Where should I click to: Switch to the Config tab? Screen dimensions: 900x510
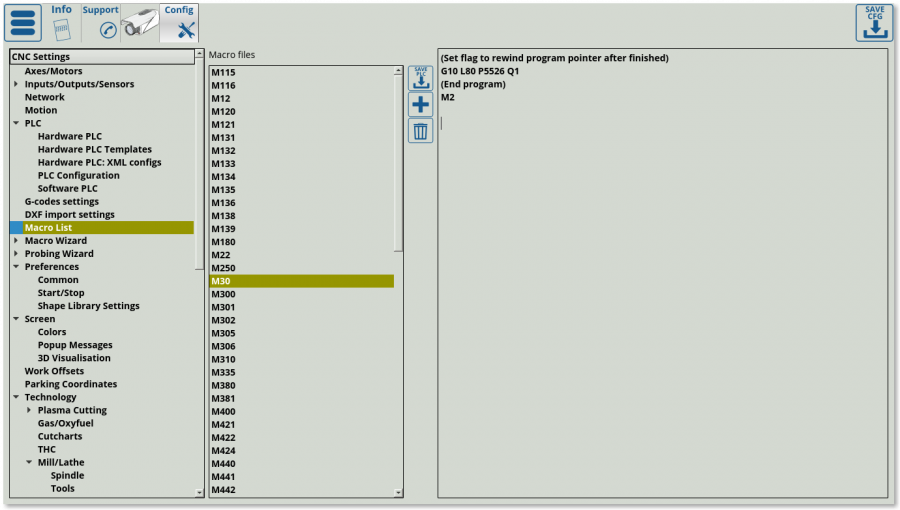(x=179, y=23)
